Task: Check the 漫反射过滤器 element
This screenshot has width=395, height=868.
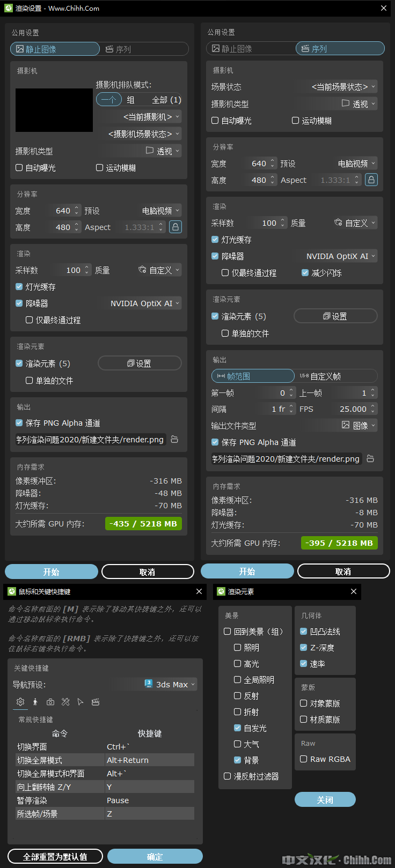Action: [228, 776]
